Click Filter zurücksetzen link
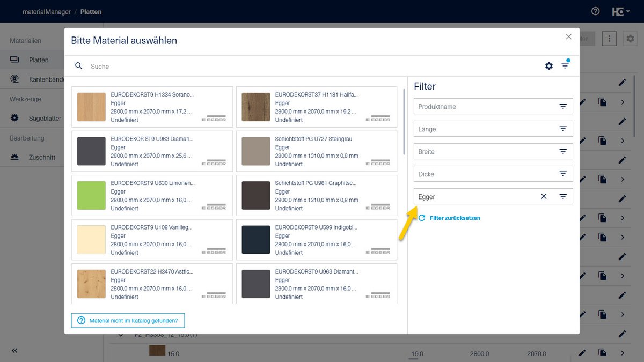This screenshot has width=644, height=362. 455,218
